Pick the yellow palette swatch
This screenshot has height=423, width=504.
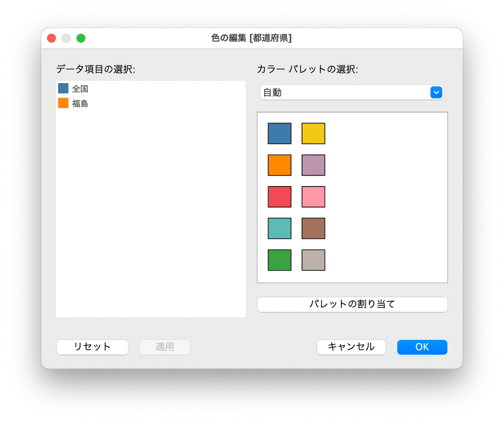pyautogui.click(x=313, y=134)
